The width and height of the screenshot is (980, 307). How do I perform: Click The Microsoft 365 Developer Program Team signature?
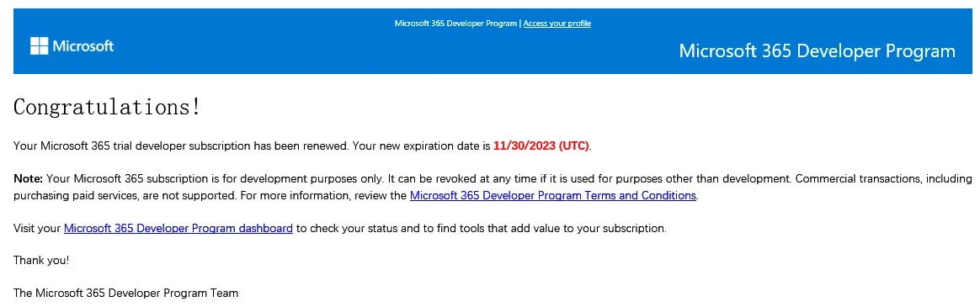point(125,293)
